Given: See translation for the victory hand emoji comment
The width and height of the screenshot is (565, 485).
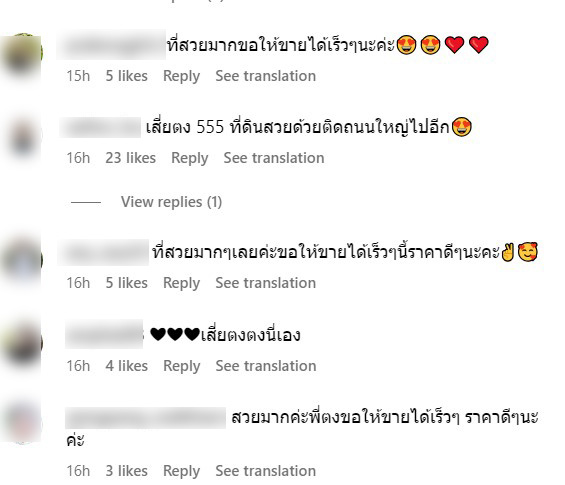Looking at the screenshot, I should tap(266, 283).
